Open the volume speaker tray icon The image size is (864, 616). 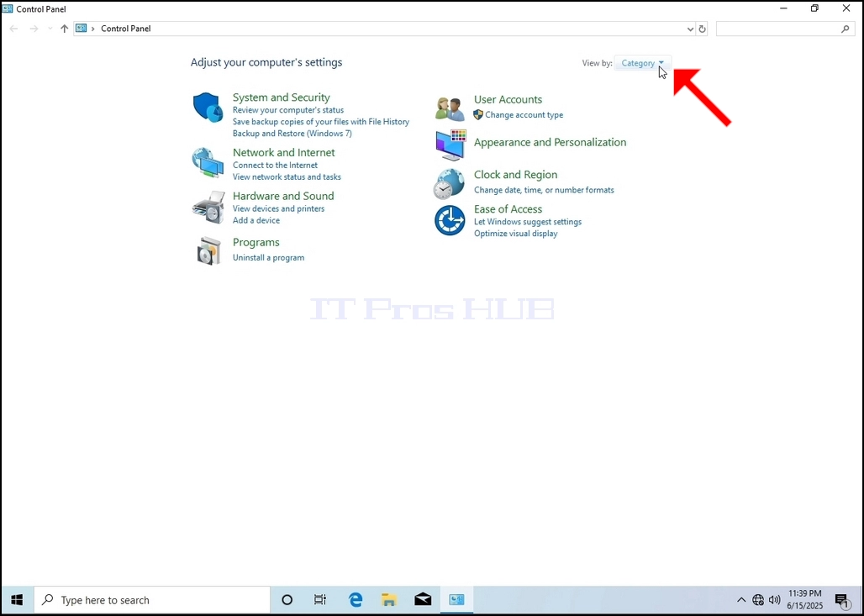774,600
